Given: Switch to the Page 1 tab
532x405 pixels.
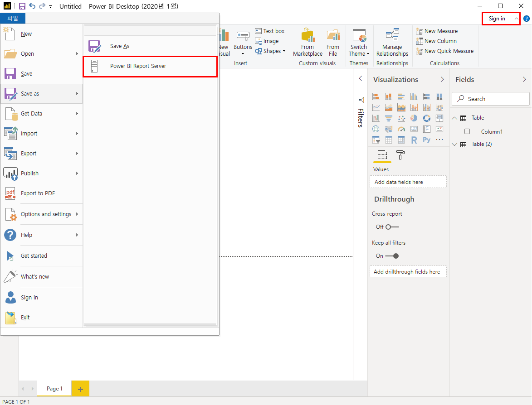Looking at the screenshot, I should click(x=54, y=389).
